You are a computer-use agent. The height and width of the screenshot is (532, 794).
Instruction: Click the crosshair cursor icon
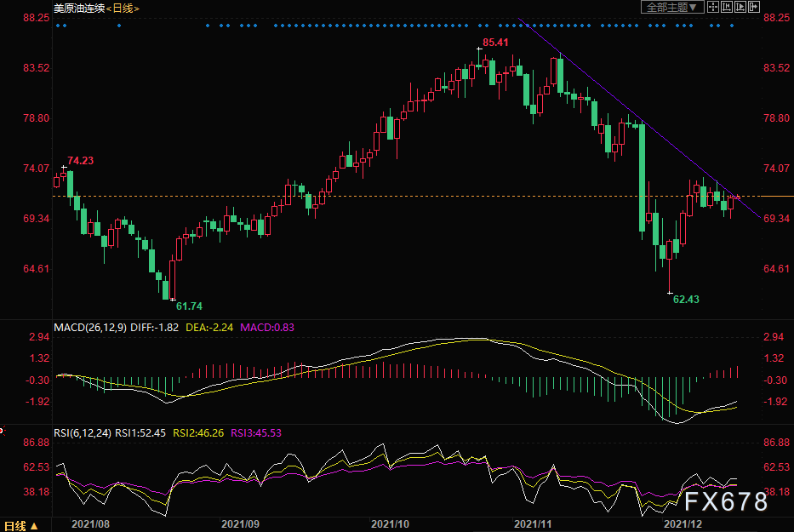pos(713,7)
